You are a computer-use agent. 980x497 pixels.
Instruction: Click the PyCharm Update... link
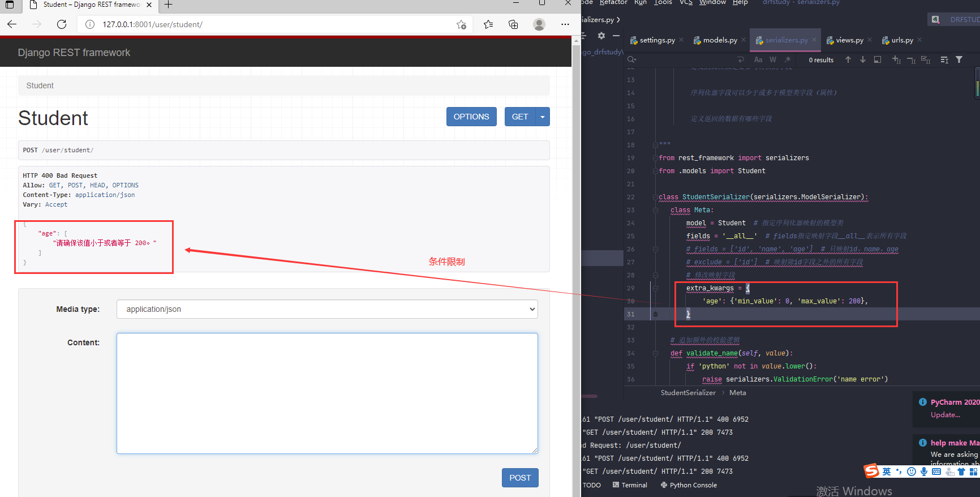tap(945, 415)
